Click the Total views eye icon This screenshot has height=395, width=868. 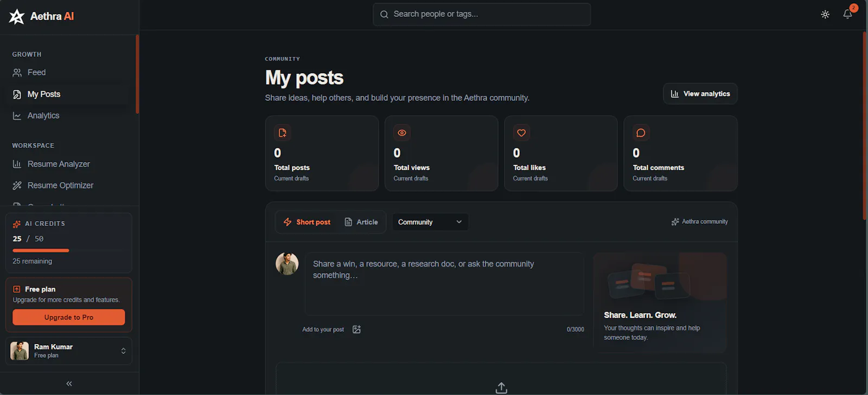point(402,133)
